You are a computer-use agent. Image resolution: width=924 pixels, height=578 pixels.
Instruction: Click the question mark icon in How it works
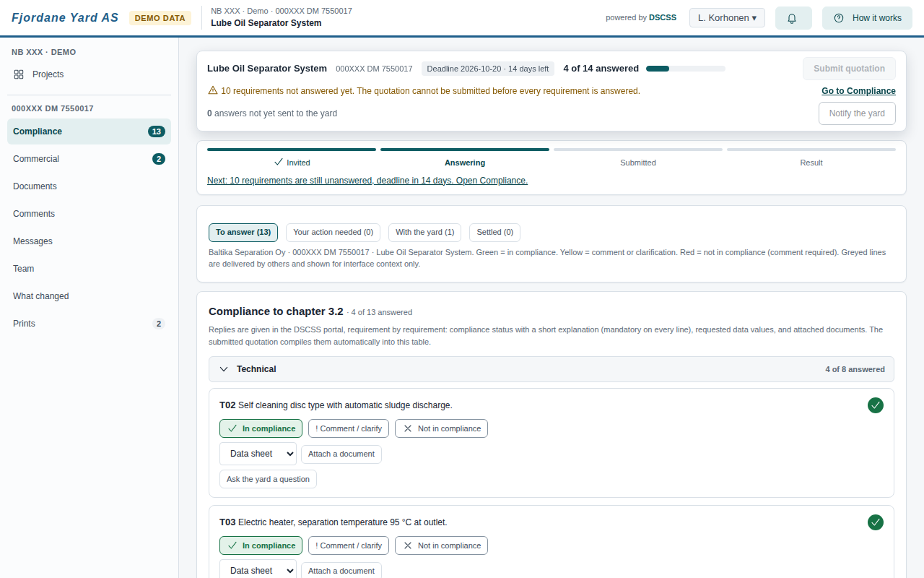click(839, 18)
